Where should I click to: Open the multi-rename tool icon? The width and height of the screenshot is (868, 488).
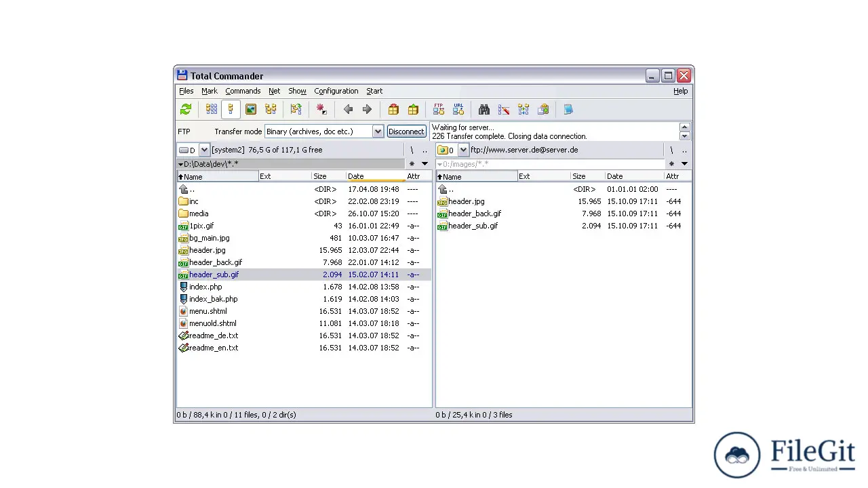tap(504, 109)
